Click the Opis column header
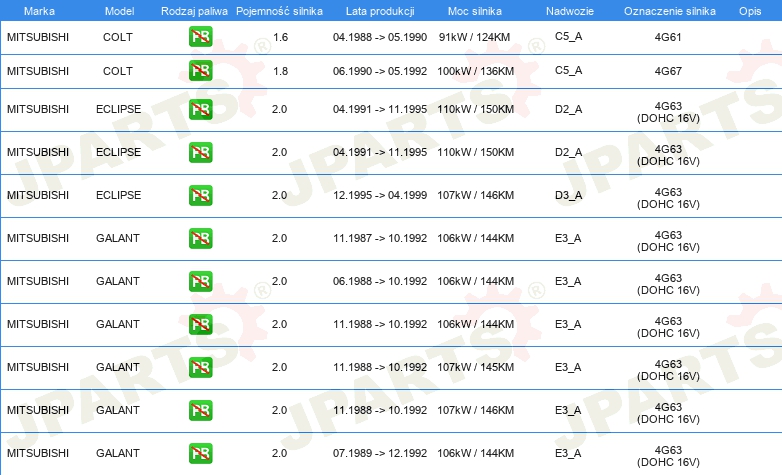The image size is (782, 475). pyautogui.click(x=750, y=11)
